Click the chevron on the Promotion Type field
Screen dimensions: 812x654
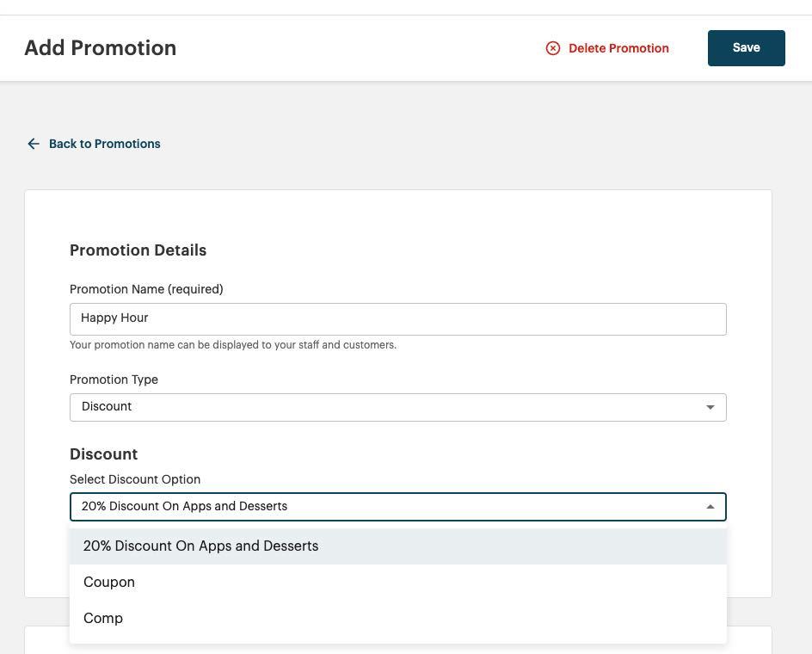[x=710, y=406]
